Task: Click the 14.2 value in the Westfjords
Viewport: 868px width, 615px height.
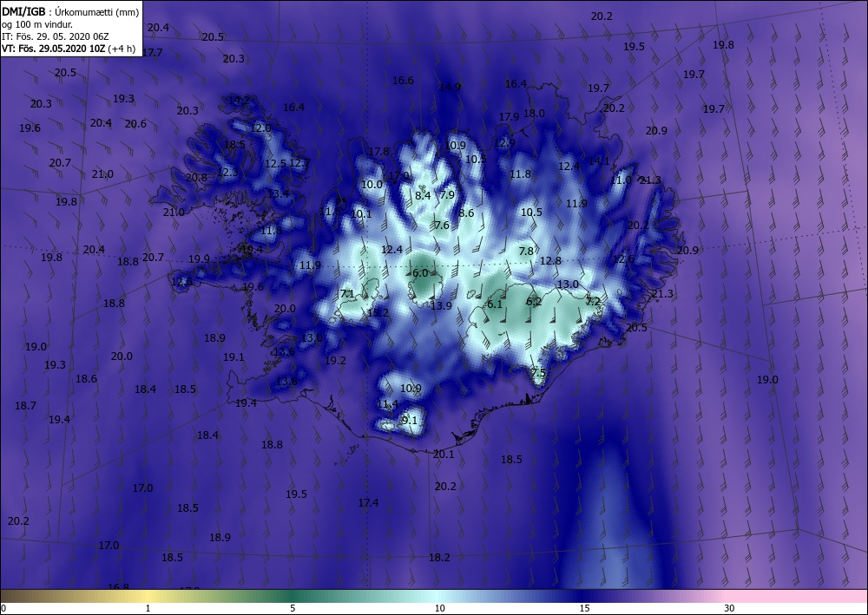Action: click(x=240, y=101)
